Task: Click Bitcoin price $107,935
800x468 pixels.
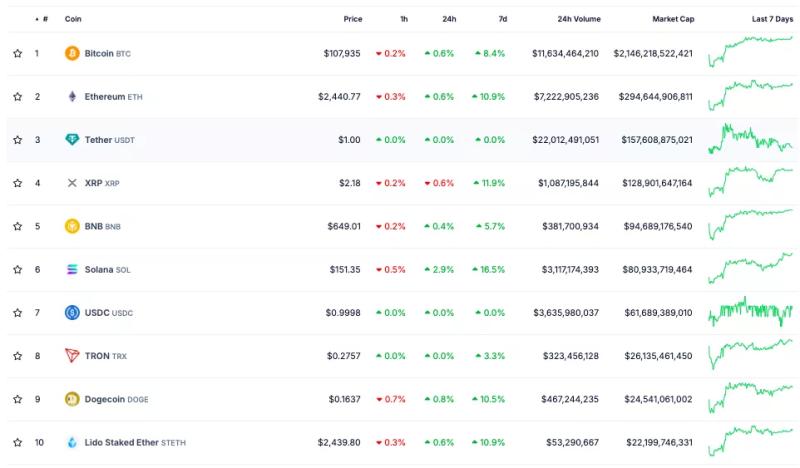Action: tap(342, 53)
